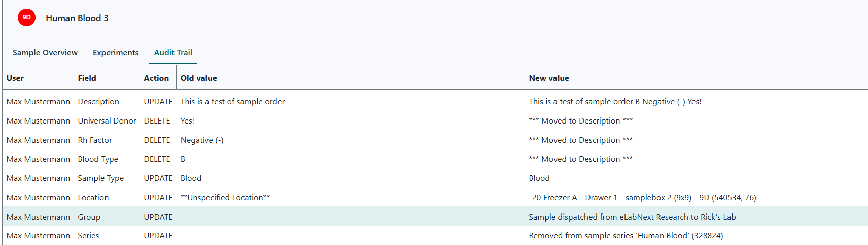The width and height of the screenshot is (868, 245).
Task: Select the Description field cell
Action: coord(98,102)
